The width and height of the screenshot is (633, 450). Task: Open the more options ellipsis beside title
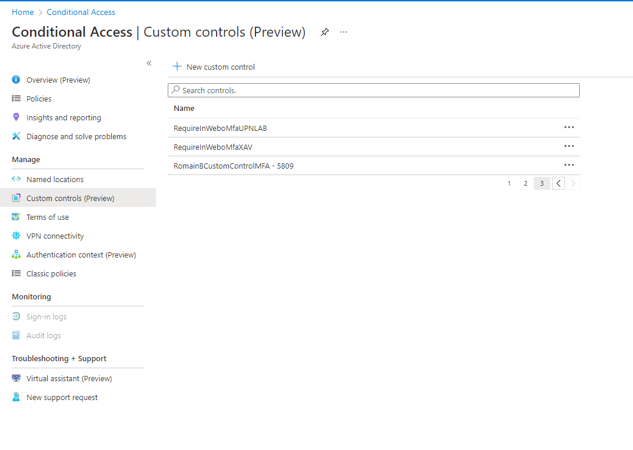[344, 32]
